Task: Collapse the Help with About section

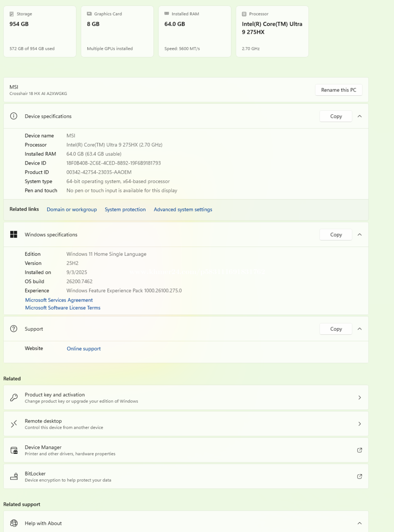Action: pyautogui.click(x=359, y=523)
